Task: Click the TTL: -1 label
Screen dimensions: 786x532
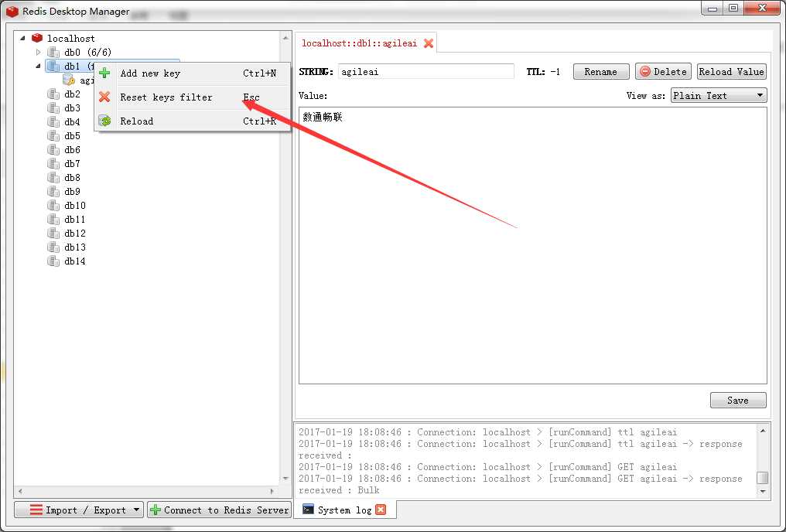Action: pos(543,72)
